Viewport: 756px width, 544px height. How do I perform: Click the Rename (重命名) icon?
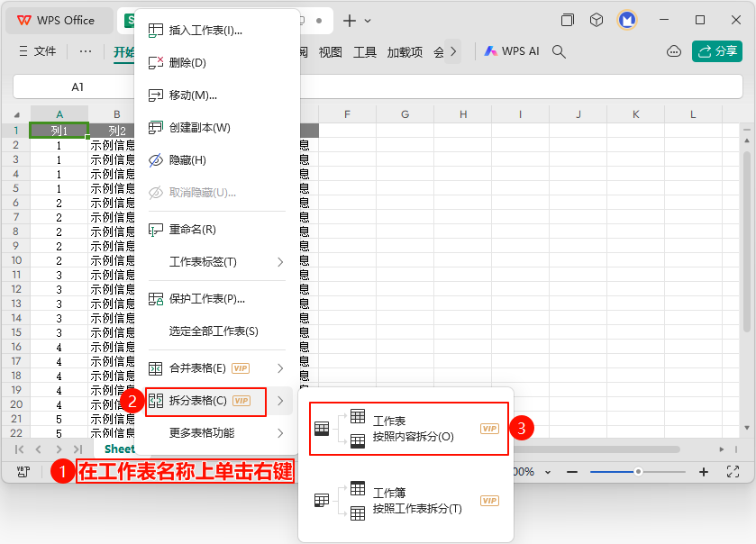(x=155, y=230)
